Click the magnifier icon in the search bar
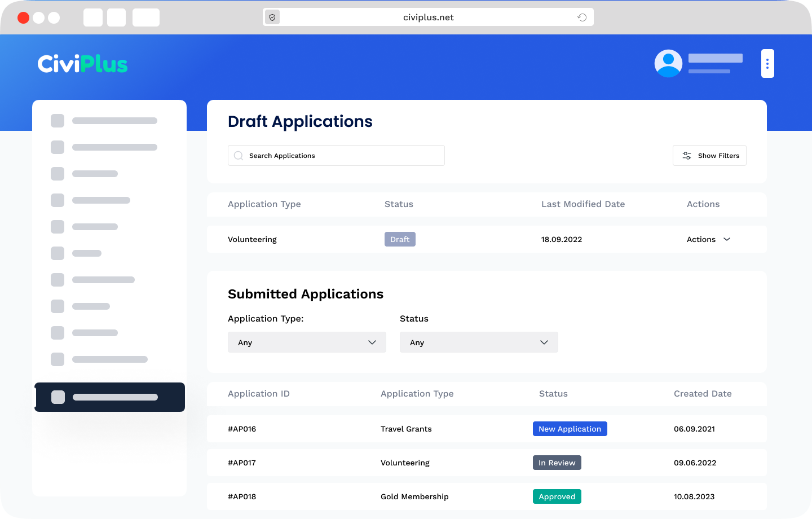This screenshot has width=812, height=519. click(239, 155)
